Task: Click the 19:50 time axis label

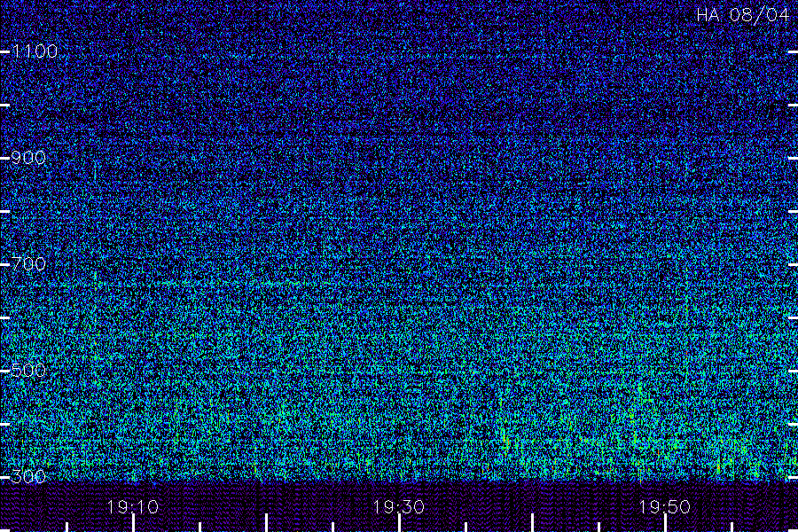Action: (665, 507)
